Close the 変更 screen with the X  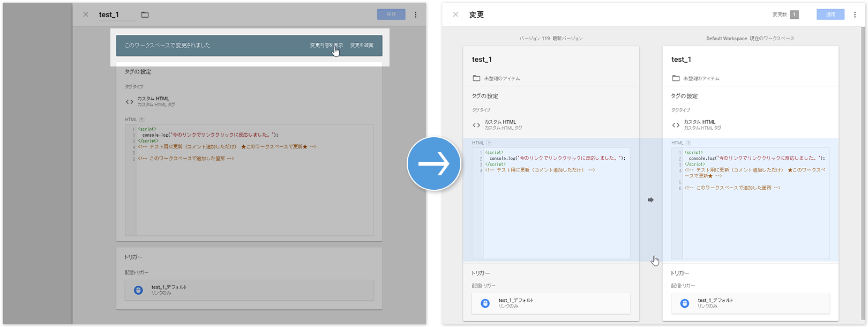tap(455, 14)
